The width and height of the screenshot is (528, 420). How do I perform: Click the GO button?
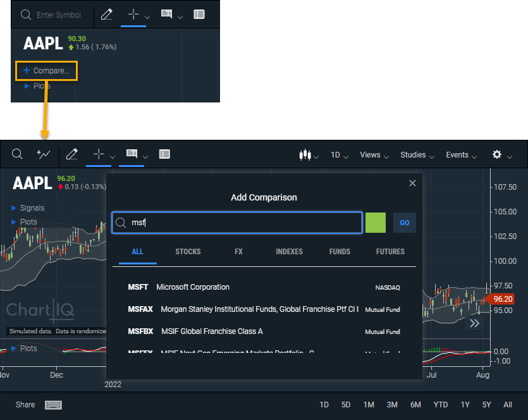point(405,223)
